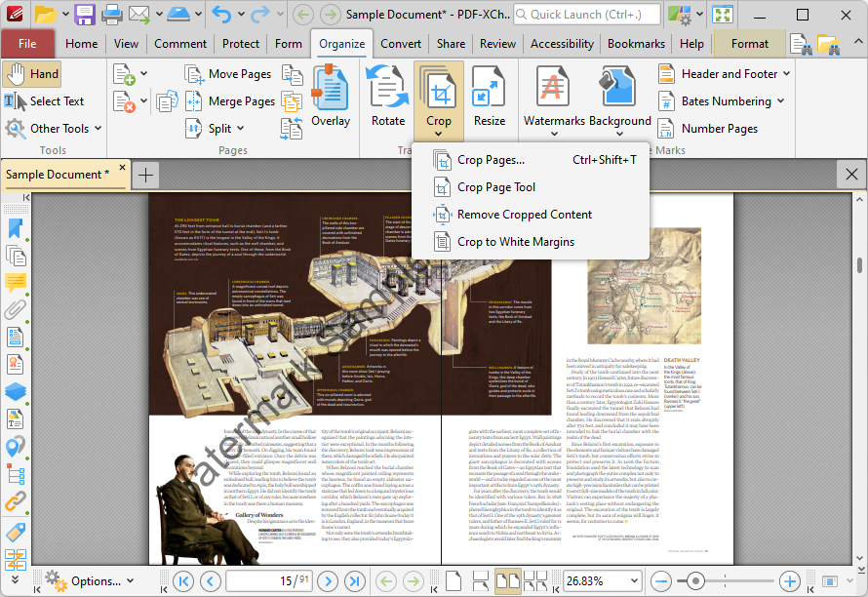Image resolution: width=868 pixels, height=597 pixels.
Task: Open the Layers side panel icon
Action: point(16,391)
